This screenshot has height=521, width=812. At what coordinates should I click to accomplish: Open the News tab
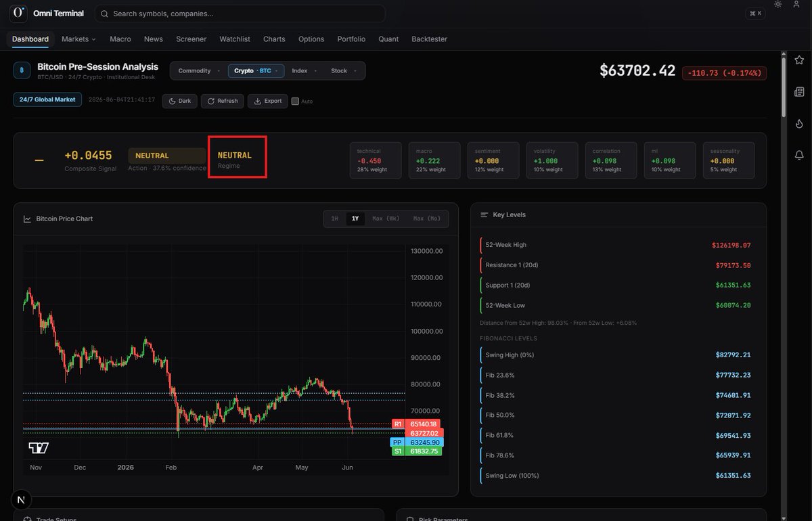pos(154,39)
